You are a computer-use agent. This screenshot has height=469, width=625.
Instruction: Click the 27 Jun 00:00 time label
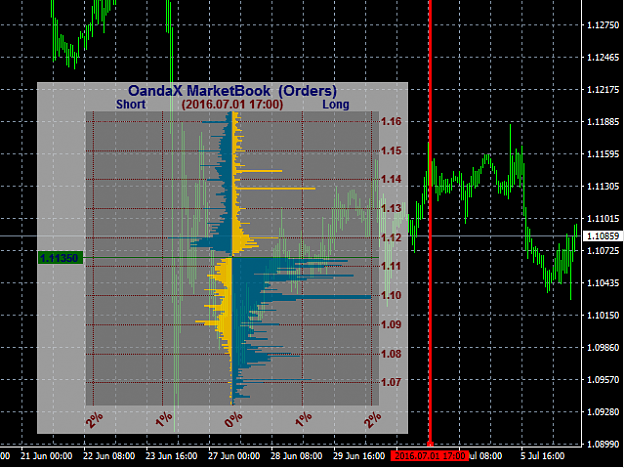point(234,456)
